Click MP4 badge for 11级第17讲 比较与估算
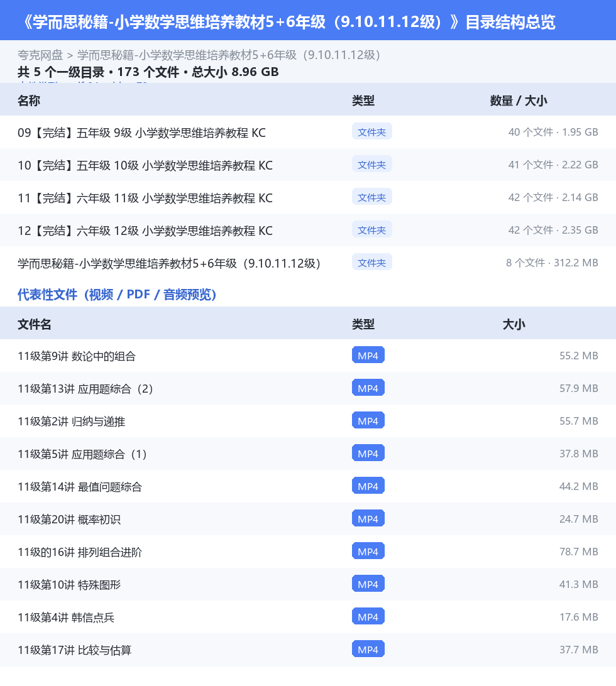The height and width of the screenshot is (686, 616). pos(368,650)
